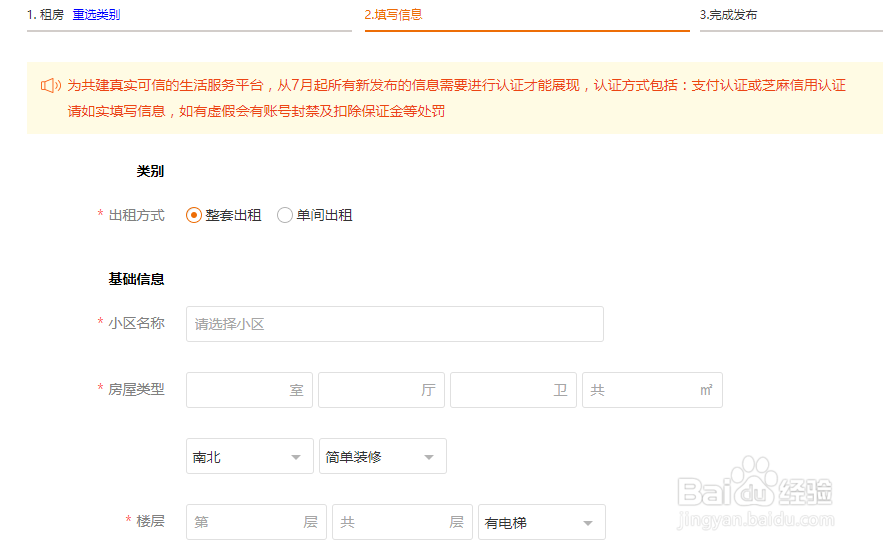Click the speaker announcement icon
The width and height of the screenshot is (883, 550).
[x=51, y=86]
